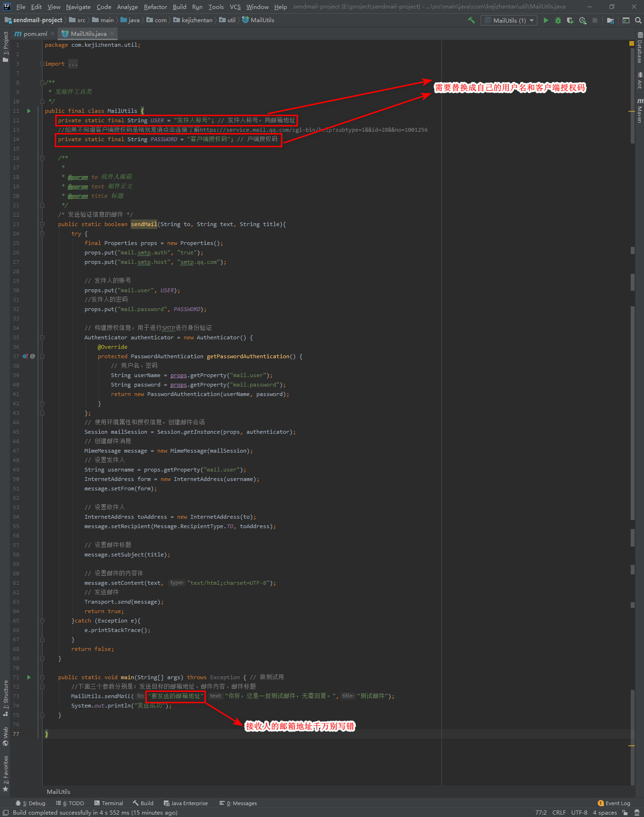Collapse the Authenticator anonymous class at line 35

42,337
